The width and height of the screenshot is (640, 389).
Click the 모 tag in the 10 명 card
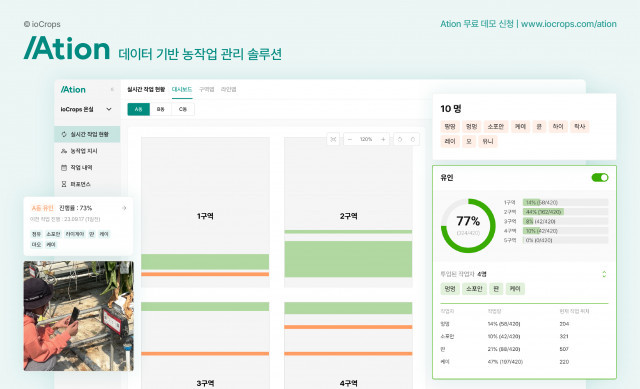469,141
